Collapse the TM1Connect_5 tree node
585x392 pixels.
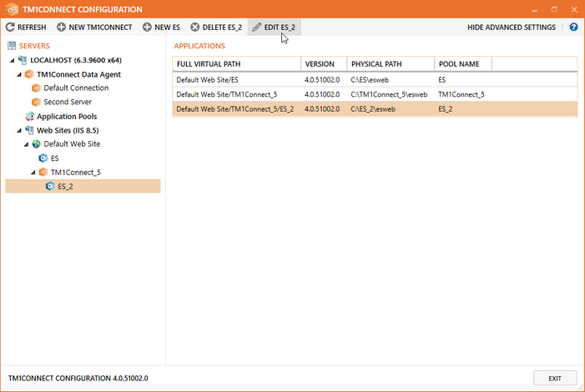click(33, 173)
